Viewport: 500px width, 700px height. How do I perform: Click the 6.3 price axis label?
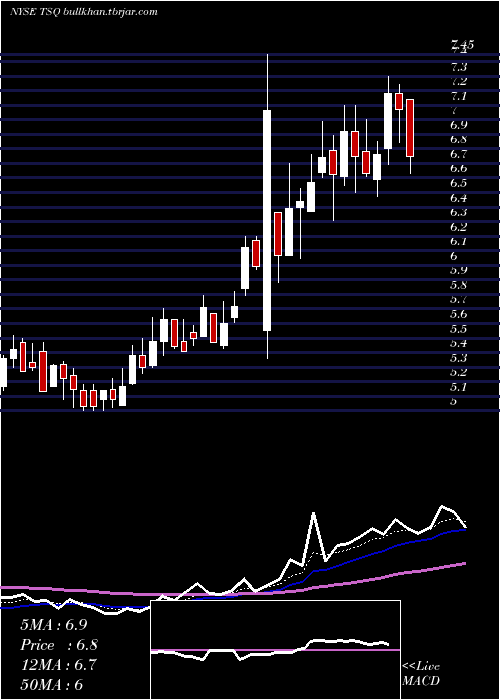459,212
